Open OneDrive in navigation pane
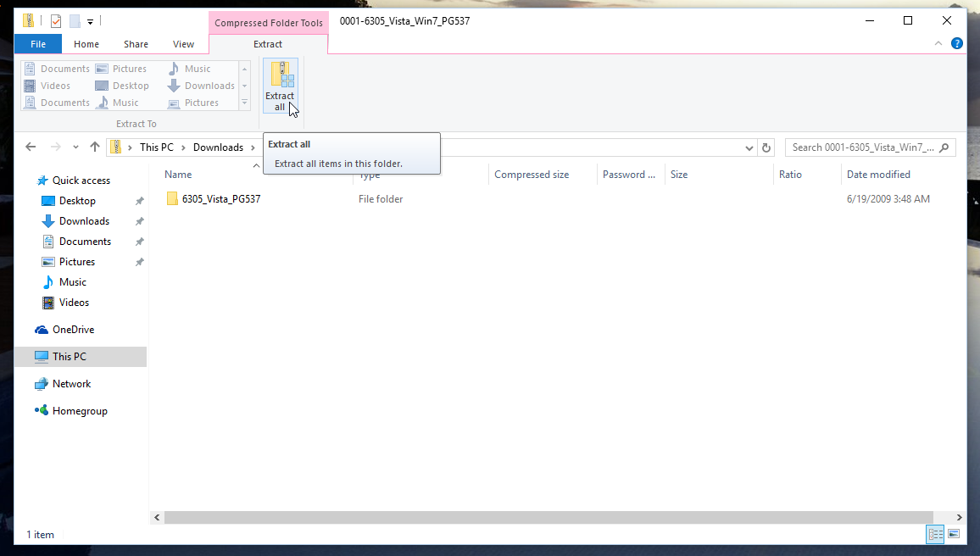 pyautogui.click(x=73, y=330)
